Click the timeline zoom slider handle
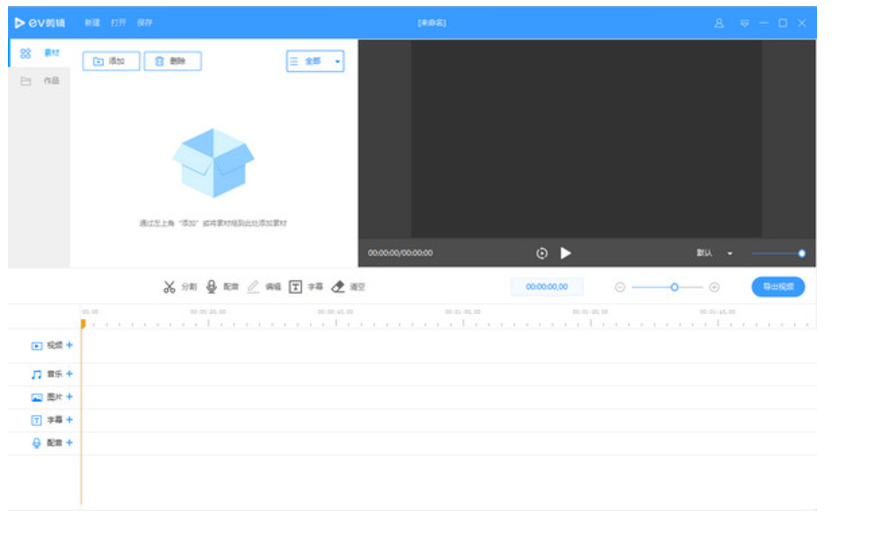This screenshot has width=871, height=537. coord(674,287)
